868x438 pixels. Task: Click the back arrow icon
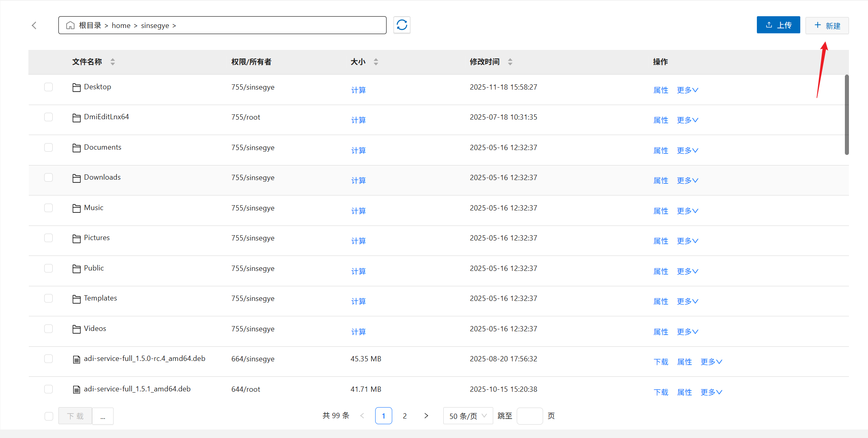34,26
